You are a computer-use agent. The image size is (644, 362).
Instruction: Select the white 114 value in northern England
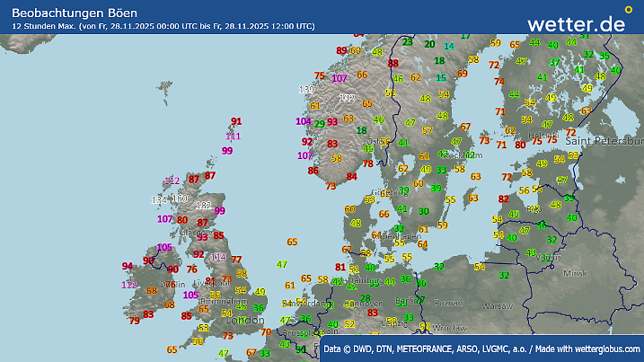coord(217,256)
